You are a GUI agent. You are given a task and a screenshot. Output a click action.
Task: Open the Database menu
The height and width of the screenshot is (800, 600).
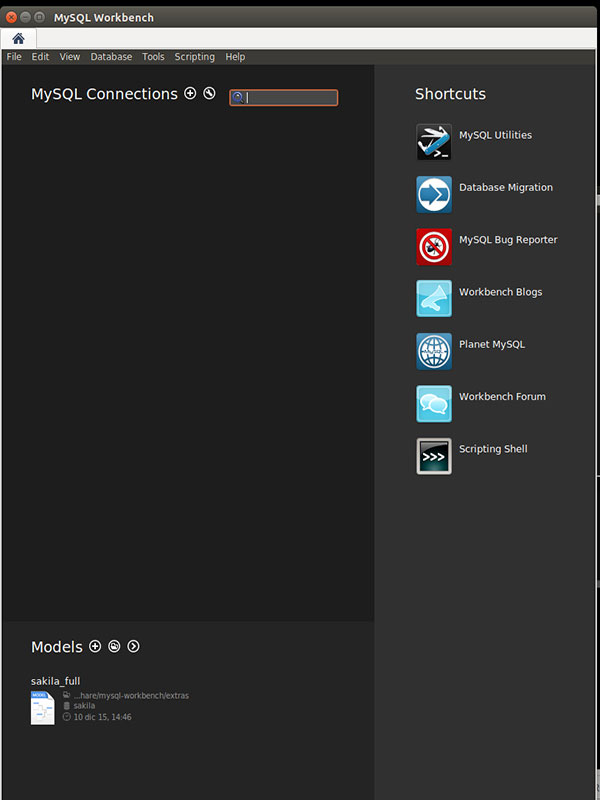click(111, 57)
